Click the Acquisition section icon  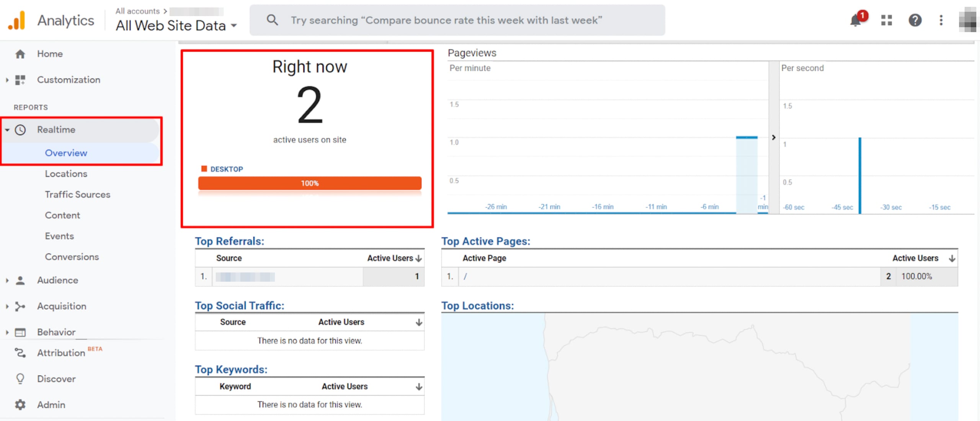(20, 306)
